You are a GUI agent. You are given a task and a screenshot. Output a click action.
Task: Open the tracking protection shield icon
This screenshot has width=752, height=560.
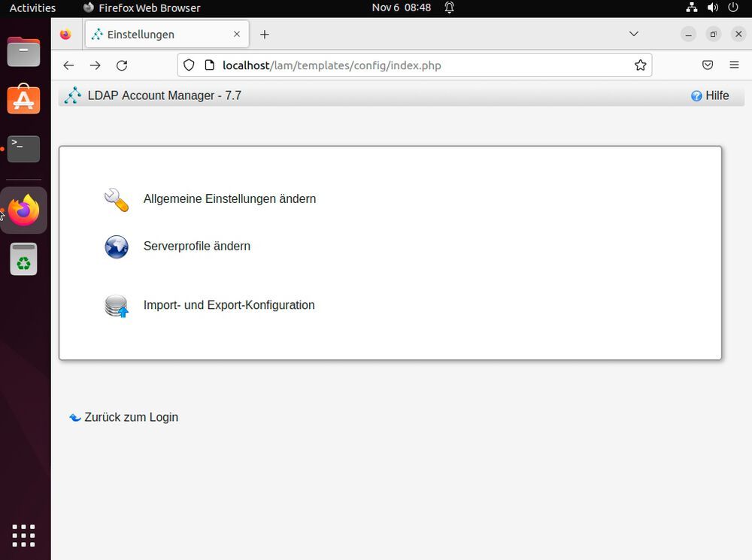[x=189, y=65]
